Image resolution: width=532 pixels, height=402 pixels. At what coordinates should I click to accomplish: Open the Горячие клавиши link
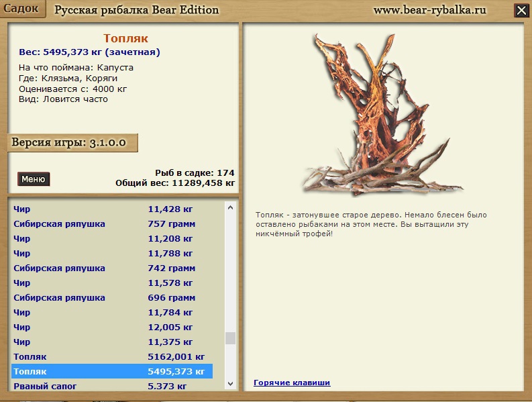point(292,383)
